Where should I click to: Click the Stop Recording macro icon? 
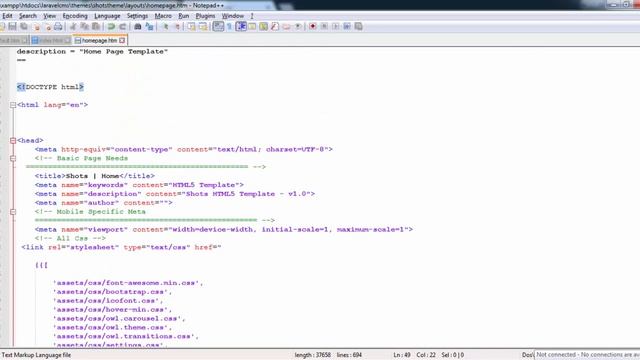click(x=324, y=27)
